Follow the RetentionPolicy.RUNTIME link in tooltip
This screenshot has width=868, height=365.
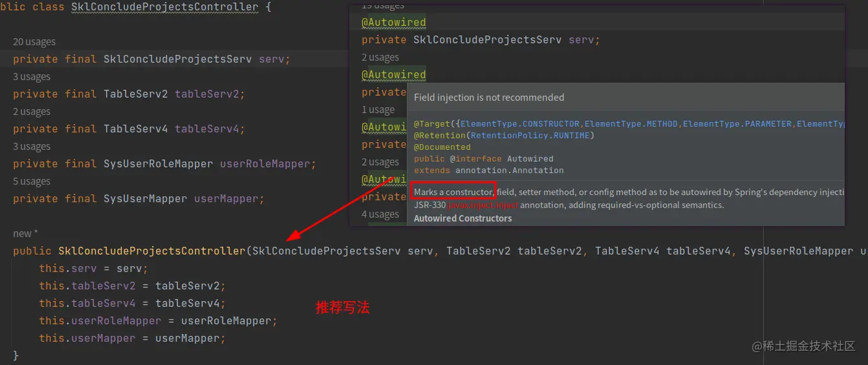[530, 136]
